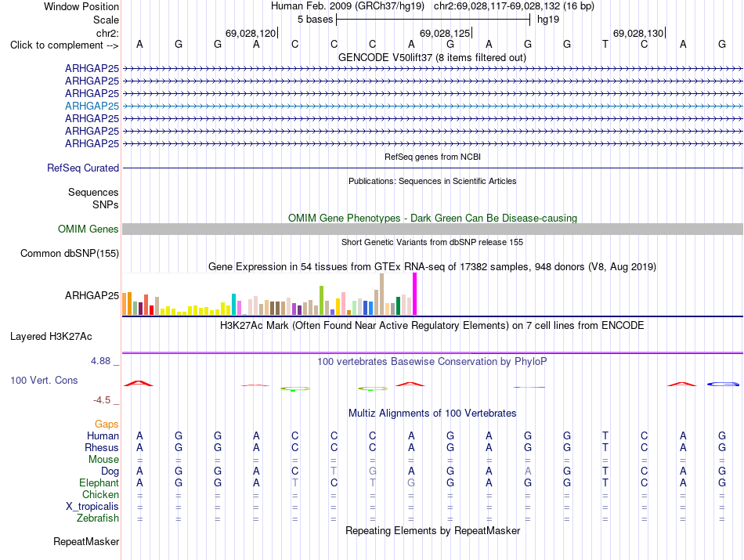Select the Elephant species row label
The image size is (744, 560).
(99, 482)
